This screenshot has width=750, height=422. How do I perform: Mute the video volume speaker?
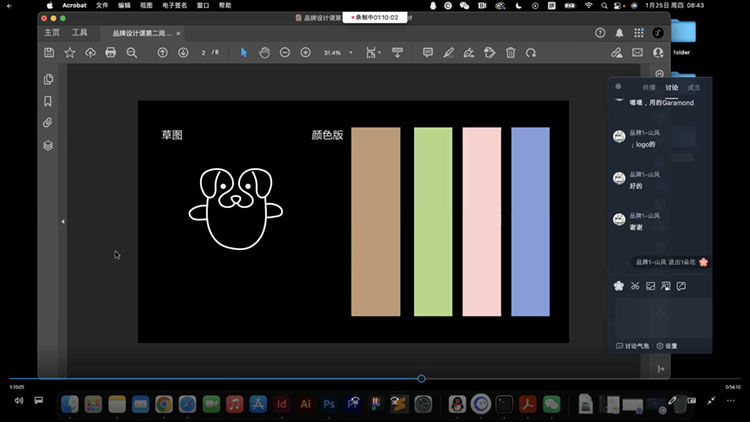[x=18, y=400]
